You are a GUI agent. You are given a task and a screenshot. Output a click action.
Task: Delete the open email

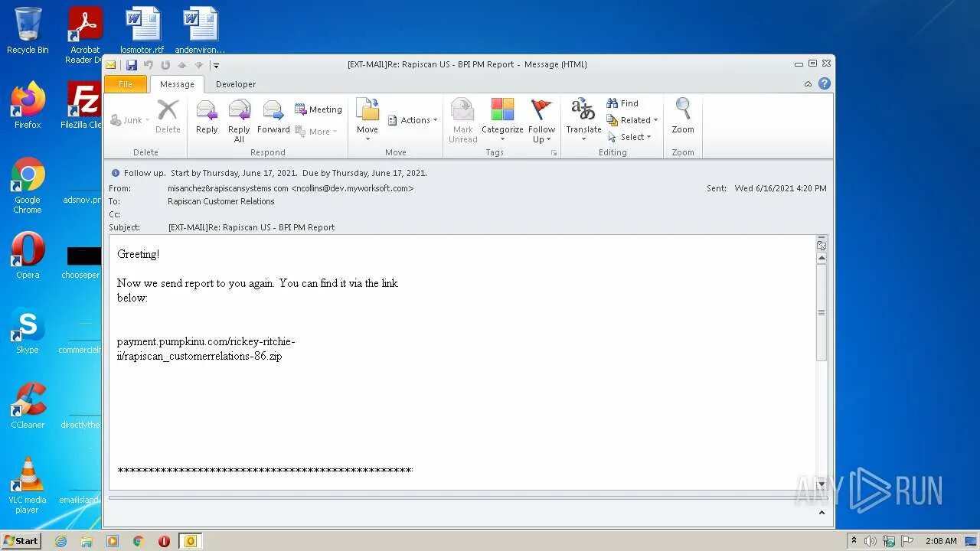point(168,119)
